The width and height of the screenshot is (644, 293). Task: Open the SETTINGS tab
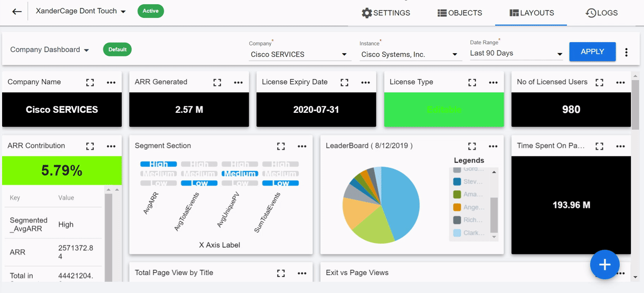pos(386,13)
